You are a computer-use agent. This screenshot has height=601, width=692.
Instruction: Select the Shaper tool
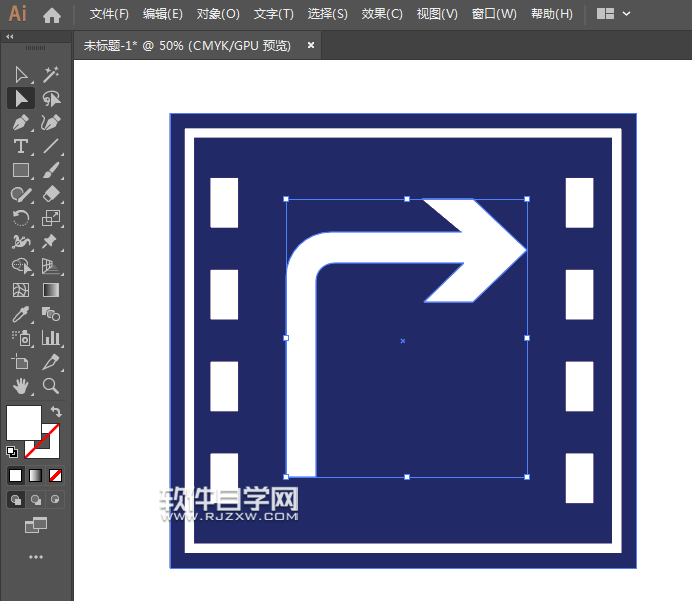(21, 194)
